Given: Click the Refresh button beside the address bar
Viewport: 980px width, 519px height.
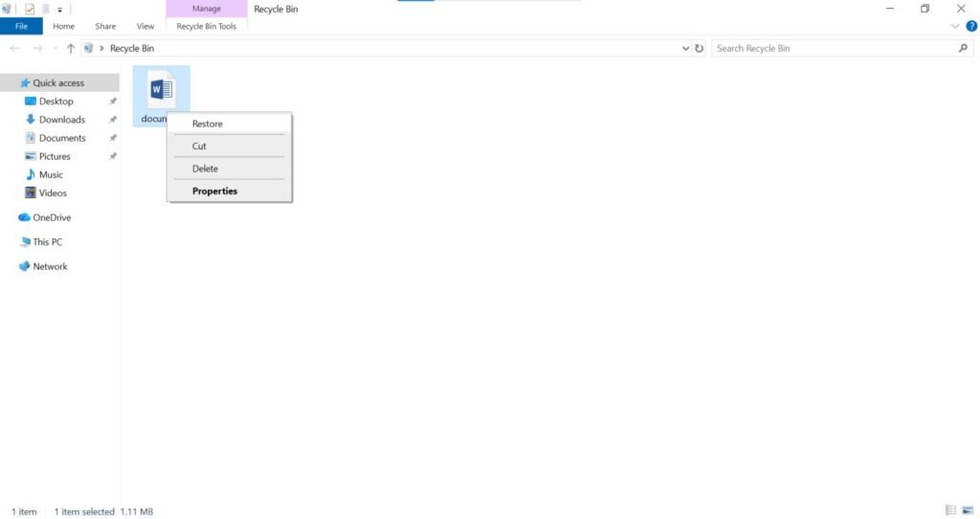Looking at the screenshot, I should [700, 48].
